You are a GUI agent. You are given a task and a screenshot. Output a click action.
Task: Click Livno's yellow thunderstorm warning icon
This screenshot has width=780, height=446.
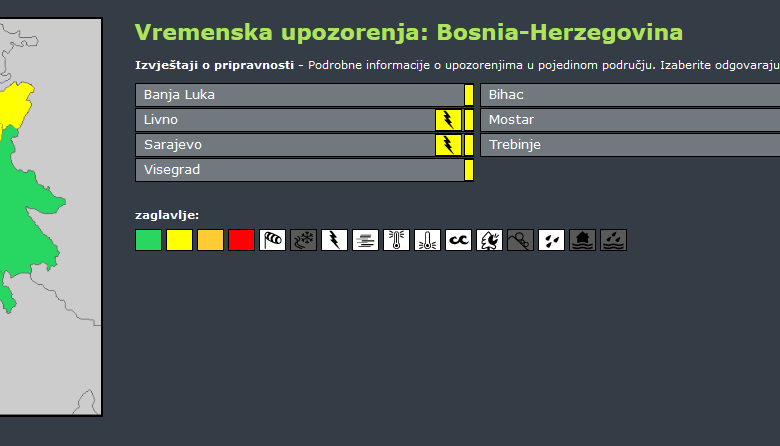(x=448, y=120)
